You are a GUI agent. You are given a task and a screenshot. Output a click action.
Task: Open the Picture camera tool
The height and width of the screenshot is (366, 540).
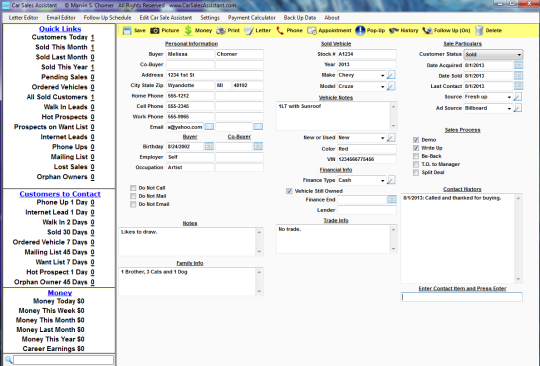pyautogui.click(x=155, y=31)
